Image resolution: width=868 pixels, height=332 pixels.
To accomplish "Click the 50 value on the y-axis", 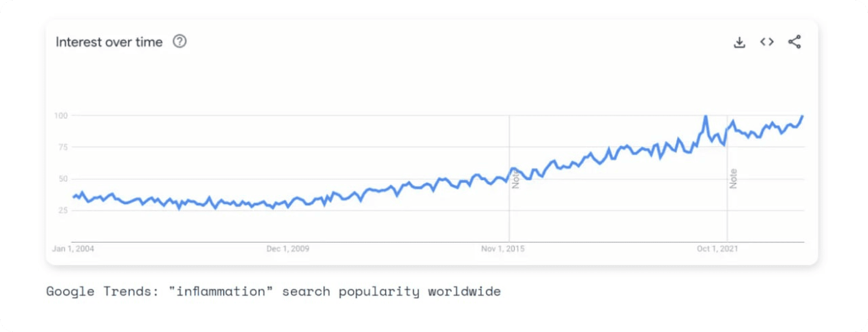I will pyautogui.click(x=63, y=179).
